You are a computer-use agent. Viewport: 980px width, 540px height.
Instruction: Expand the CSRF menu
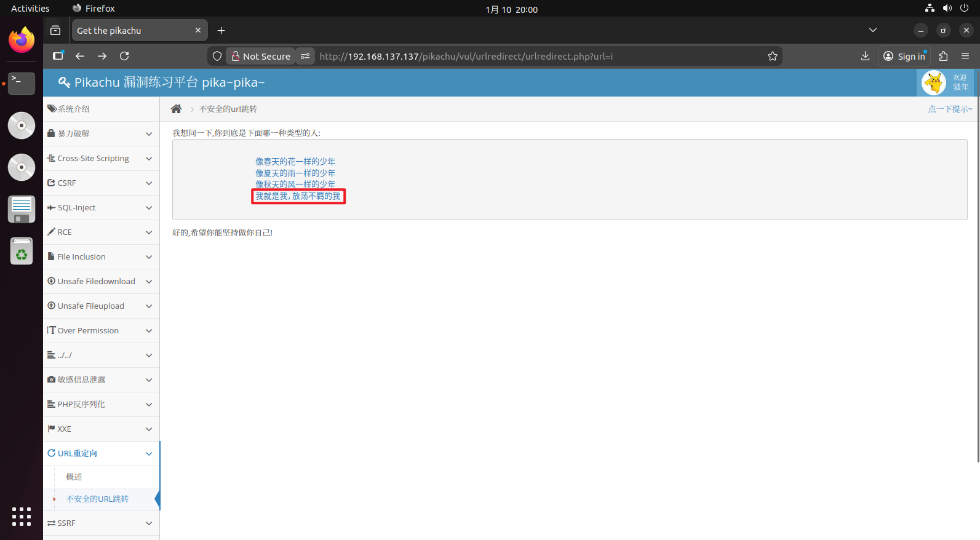point(102,183)
